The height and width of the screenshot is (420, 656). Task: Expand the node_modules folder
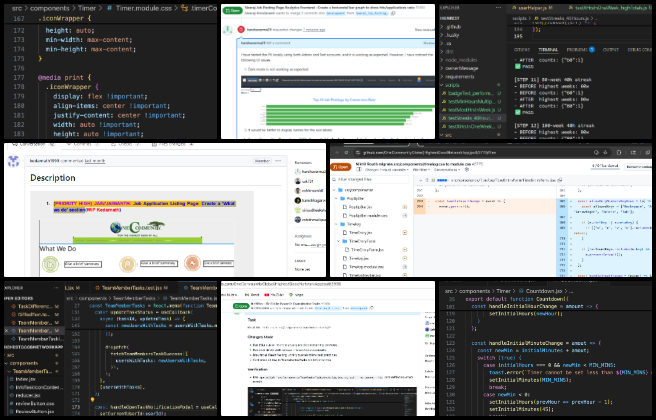click(459, 60)
